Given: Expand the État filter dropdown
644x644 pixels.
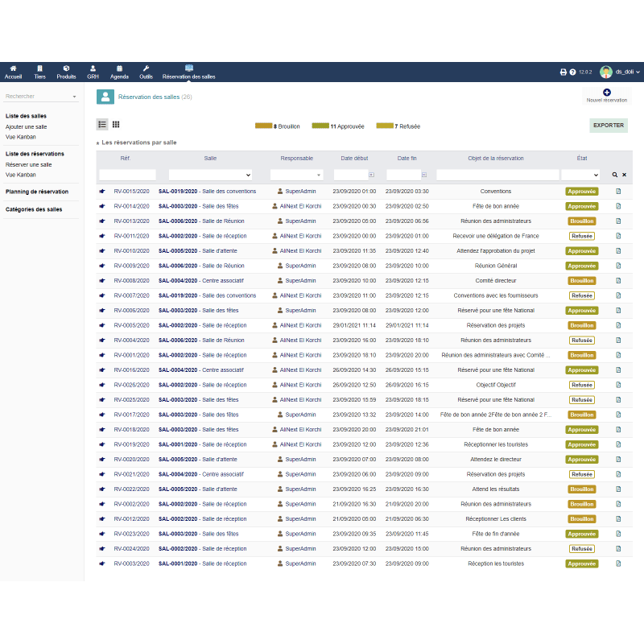Looking at the screenshot, I should (x=580, y=175).
